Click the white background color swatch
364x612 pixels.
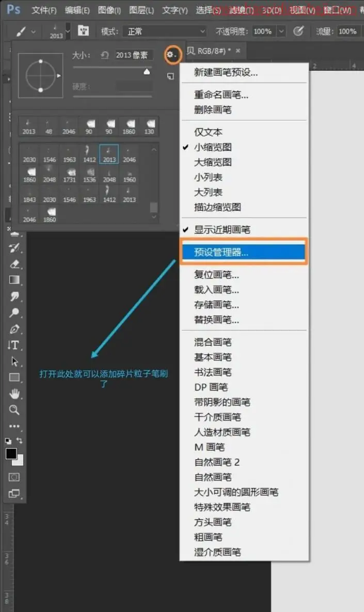click(x=19, y=461)
